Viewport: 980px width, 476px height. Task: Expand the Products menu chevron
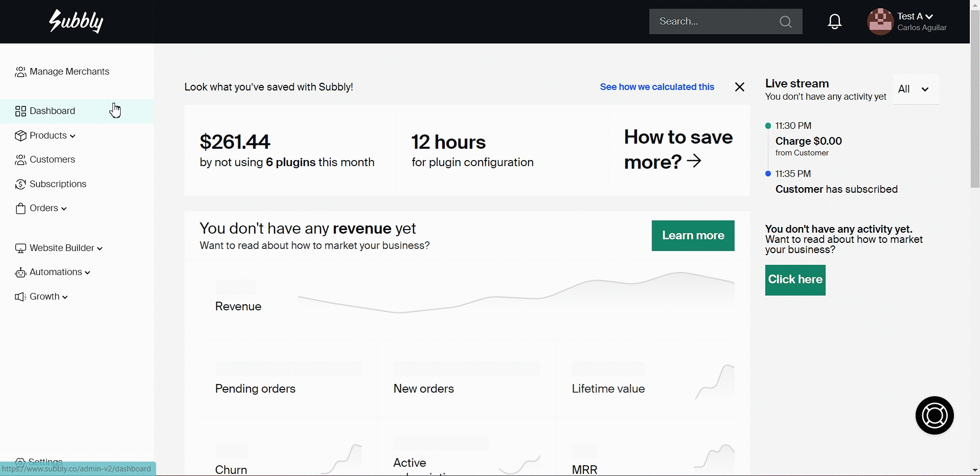73,136
